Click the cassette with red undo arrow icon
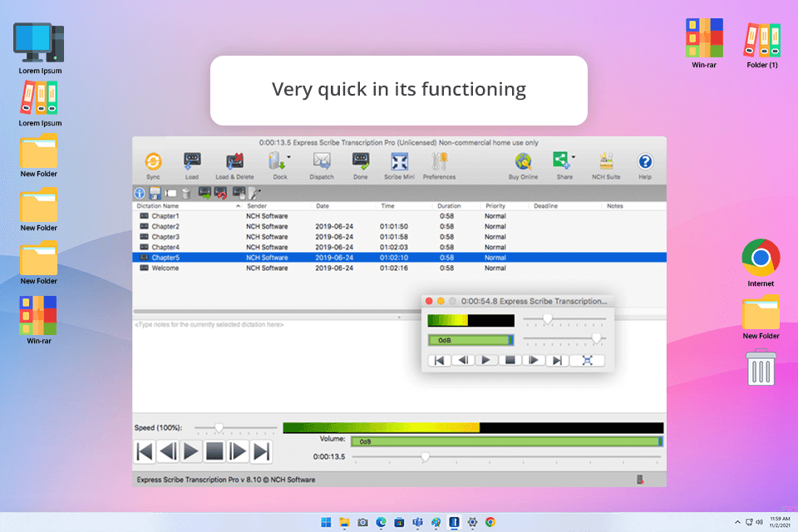798x532 pixels. 220,193
